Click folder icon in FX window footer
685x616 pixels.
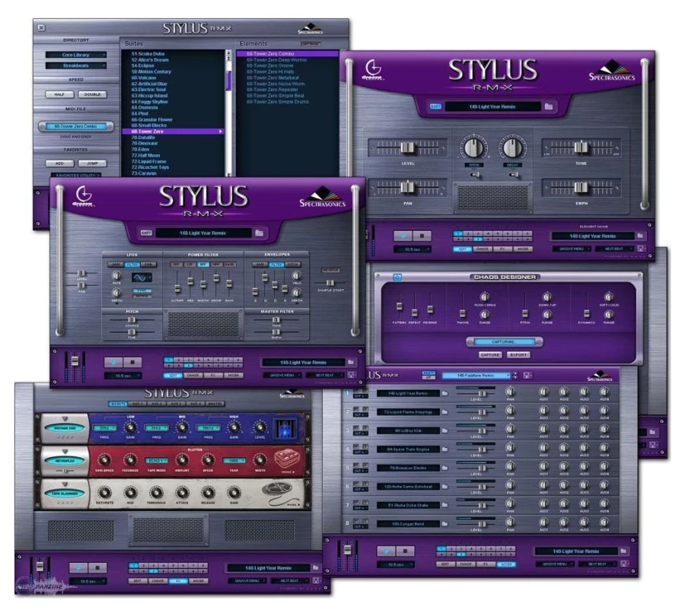(315, 567)
